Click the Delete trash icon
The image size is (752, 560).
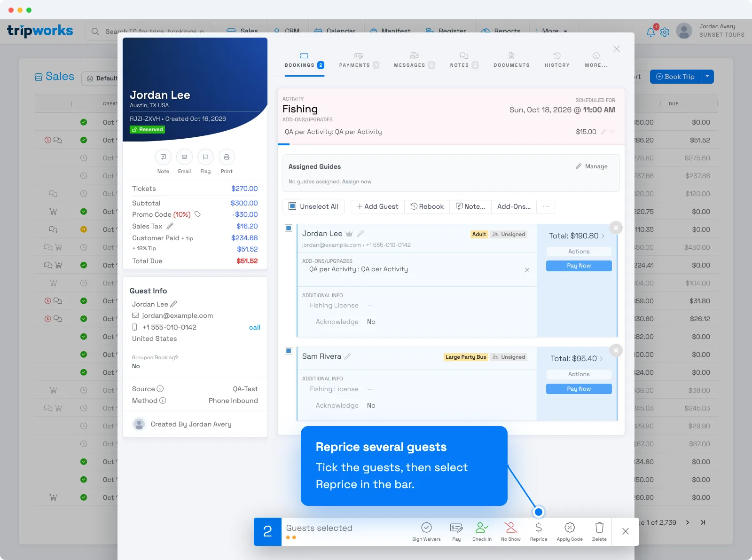[599, 528]
